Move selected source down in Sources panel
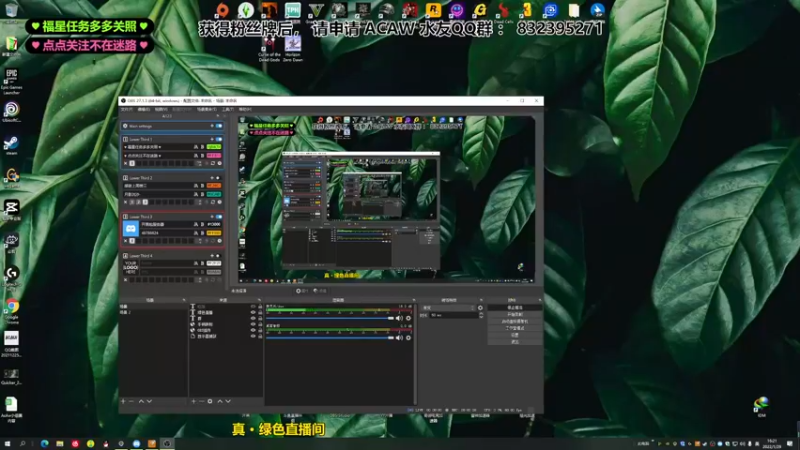This screenshot has height=450, width=800. 228,402
